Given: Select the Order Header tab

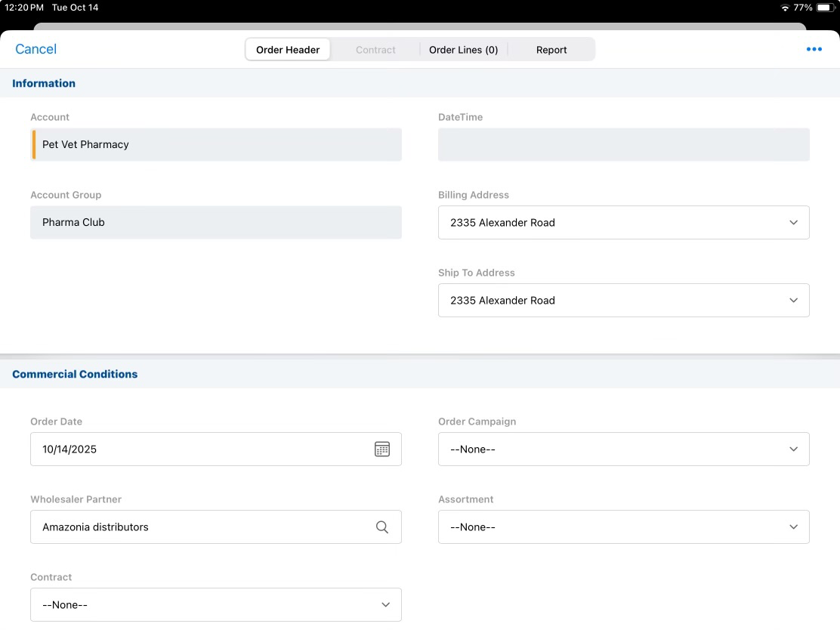Looking at the screenshot, I should [288, 50].
